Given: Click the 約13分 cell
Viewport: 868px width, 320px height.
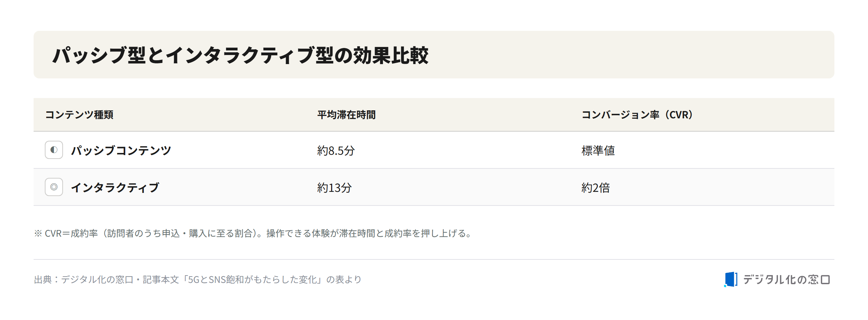Looking at the screenshot, I should coord(334,188).
